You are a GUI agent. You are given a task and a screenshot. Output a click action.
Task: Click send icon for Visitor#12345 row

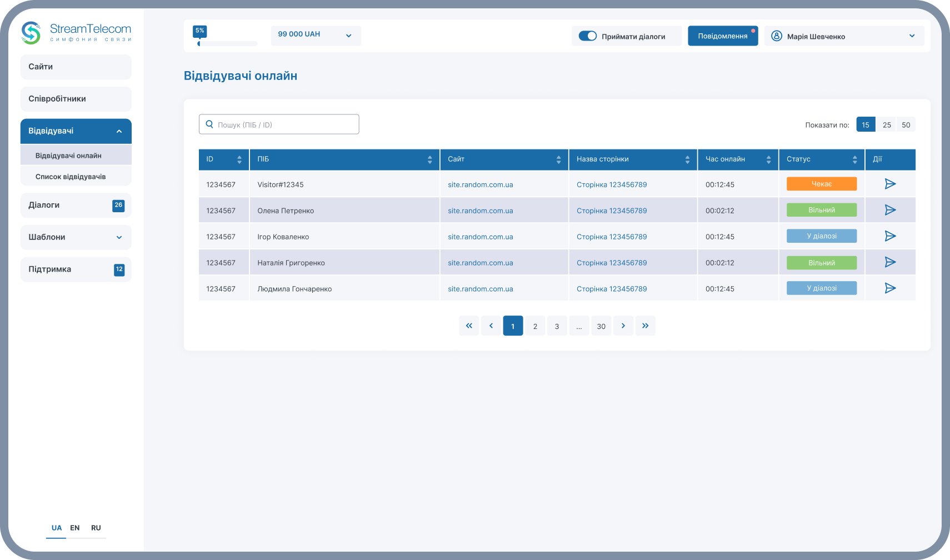click(x=890, y=184)
